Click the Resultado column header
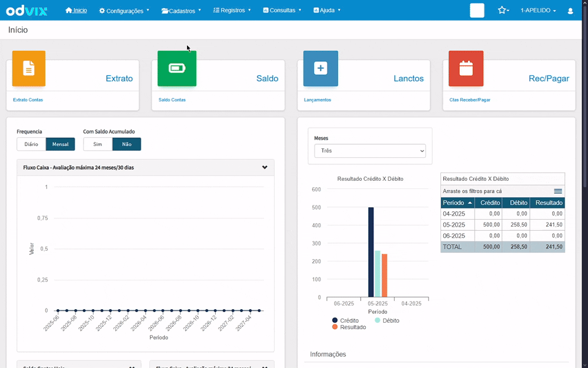 (x=547, y=203)
